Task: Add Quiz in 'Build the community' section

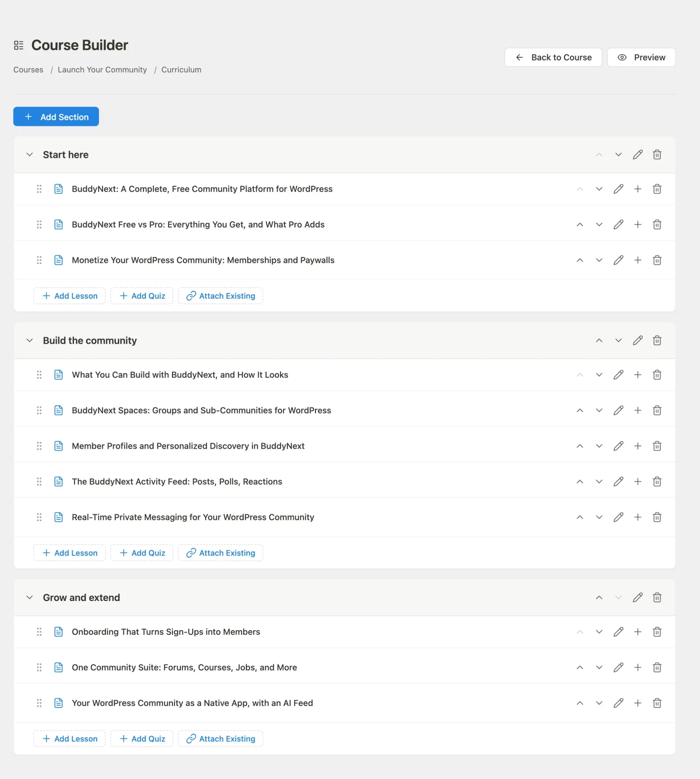Action: [x=142, y=553]
